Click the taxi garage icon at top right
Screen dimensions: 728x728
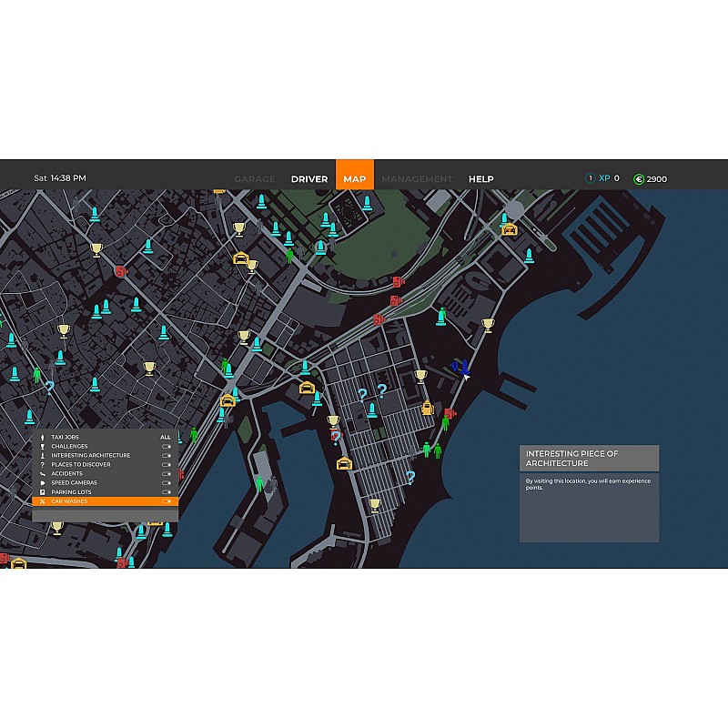[x=509, y=229]
